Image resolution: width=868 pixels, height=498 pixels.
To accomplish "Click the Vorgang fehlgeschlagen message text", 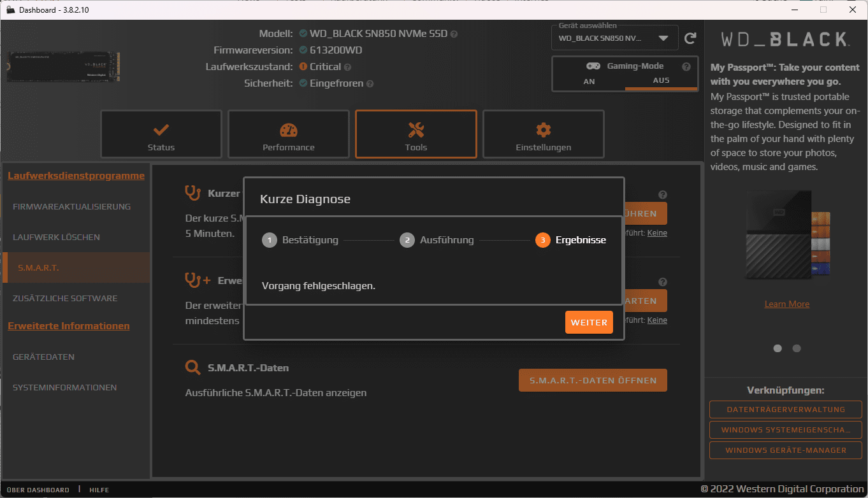I will point(319,285).
